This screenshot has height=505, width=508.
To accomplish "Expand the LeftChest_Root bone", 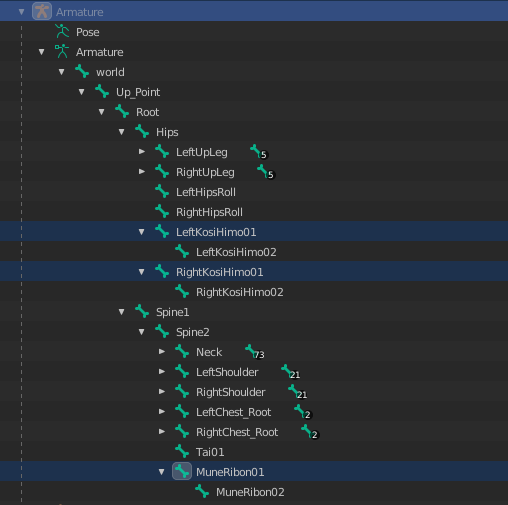I will (162, 412).
